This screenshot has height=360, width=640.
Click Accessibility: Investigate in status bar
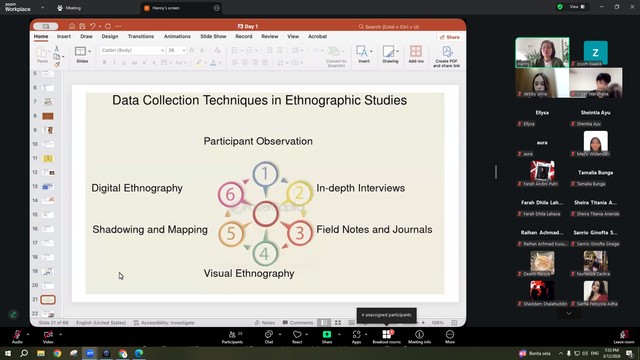coord(164,322)
